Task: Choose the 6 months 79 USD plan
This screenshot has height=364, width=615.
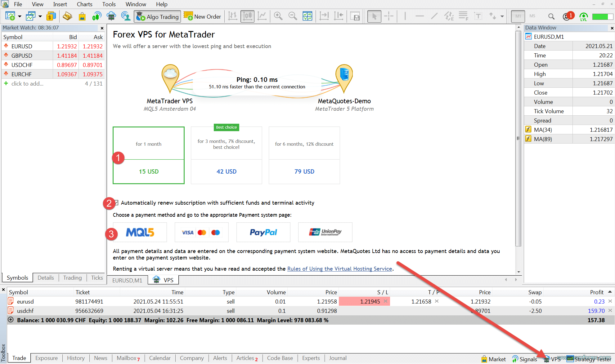Action: tap(304, 155)
